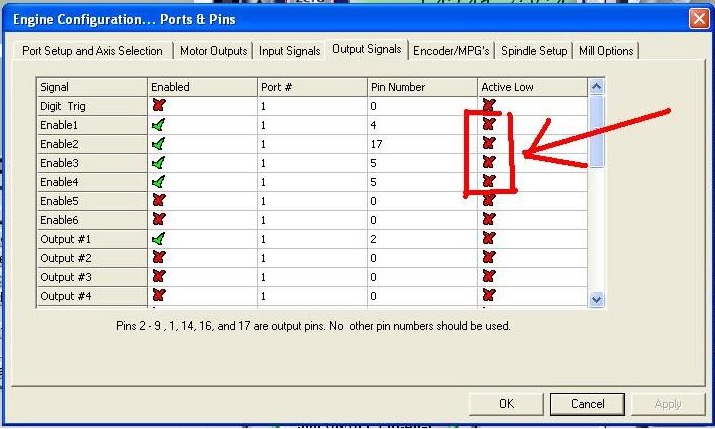Screen dimensions: 715x429
Task: Click Enabled green check for Output #1
Action: pos(158,239)
